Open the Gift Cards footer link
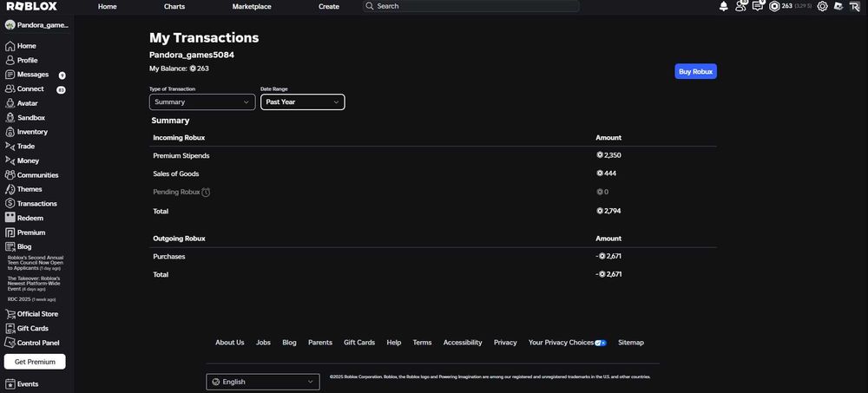Screen dimensions: 868x393 point(359,343)
